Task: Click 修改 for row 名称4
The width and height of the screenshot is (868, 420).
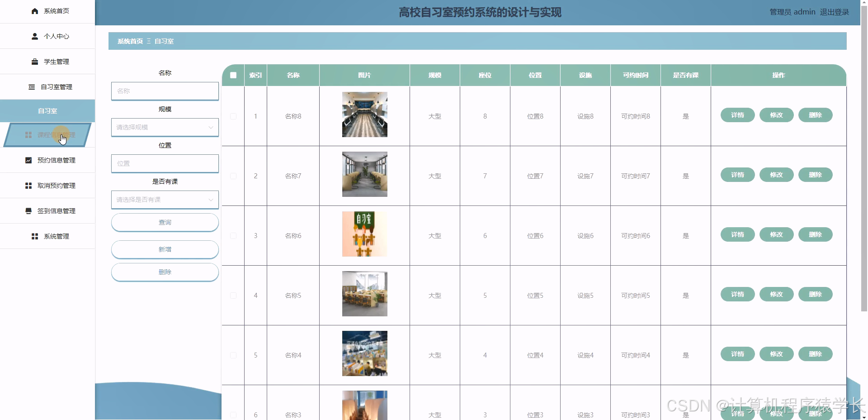Action: [776, 354]
